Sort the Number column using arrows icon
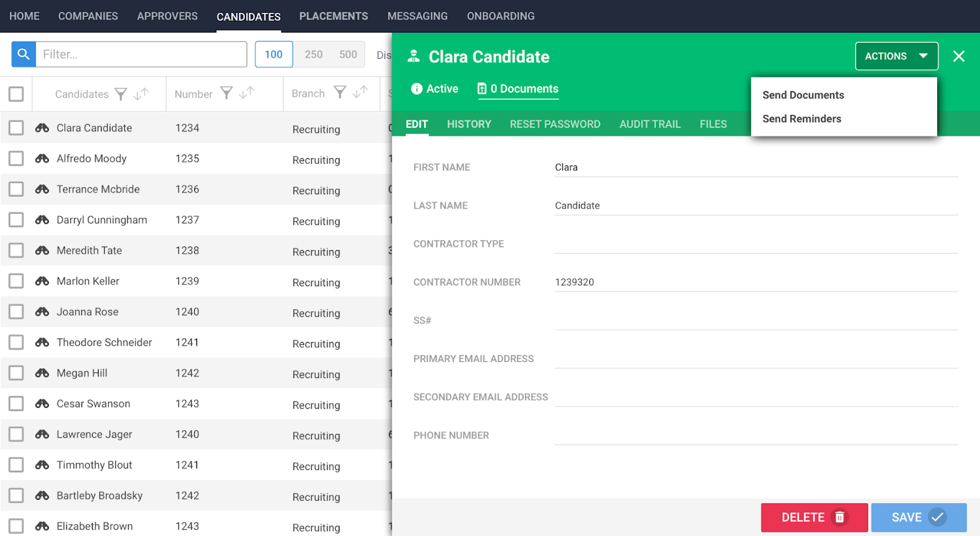The image size is (980, 536). pyautogui.click(x=247, y=93)
